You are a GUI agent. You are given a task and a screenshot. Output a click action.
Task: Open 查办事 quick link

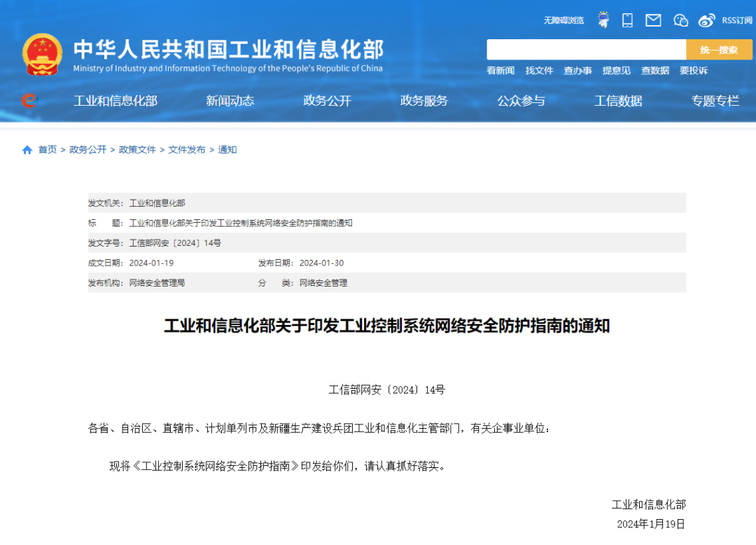click(x=577, y=71)
